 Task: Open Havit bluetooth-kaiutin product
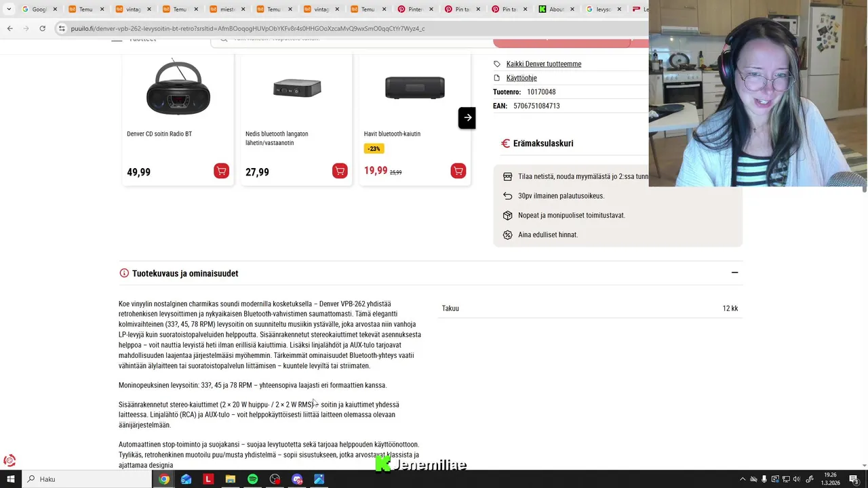click(392, 134)
